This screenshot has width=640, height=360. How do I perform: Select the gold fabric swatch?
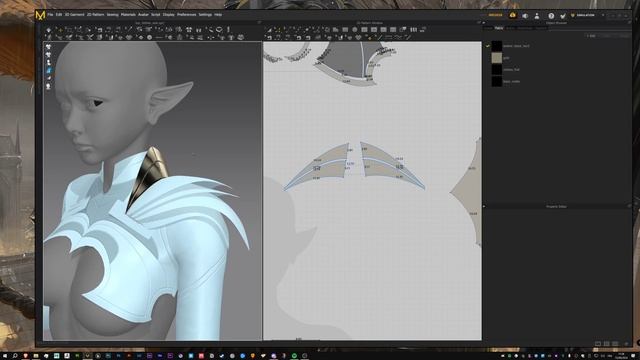tap(496, 58)
